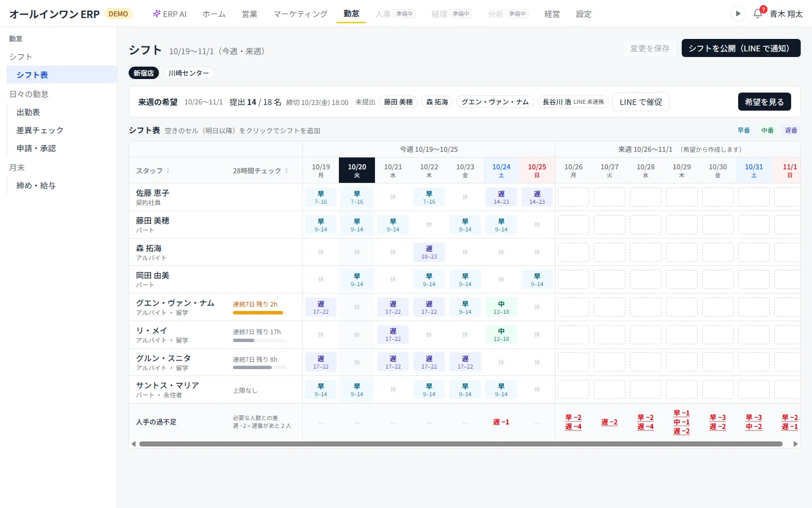Add shift for 佐藤 恵子 on 10/26

tap(573, 197)
